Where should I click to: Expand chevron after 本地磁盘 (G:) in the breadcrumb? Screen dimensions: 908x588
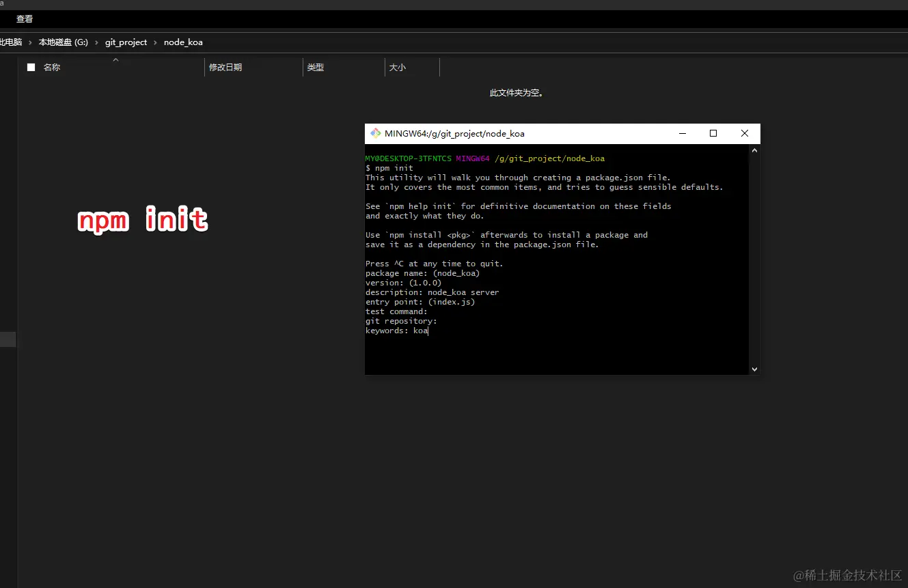[96, 42]
